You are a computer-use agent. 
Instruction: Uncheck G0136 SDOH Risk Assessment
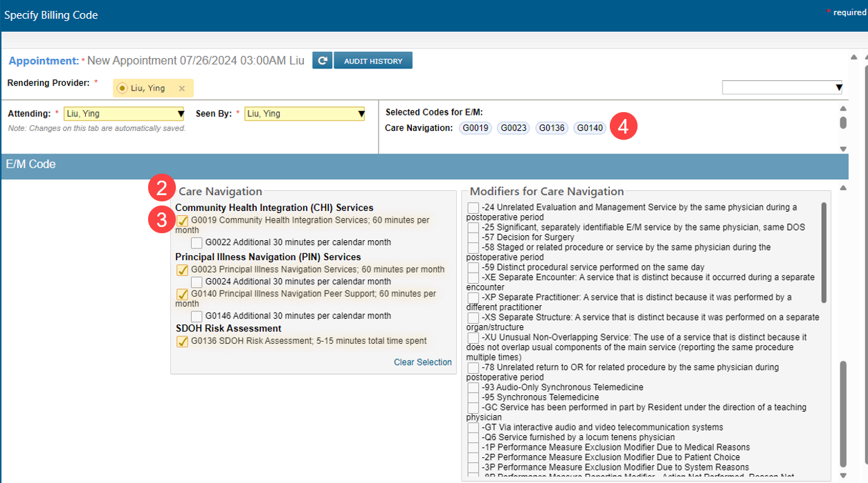(183, 341)
